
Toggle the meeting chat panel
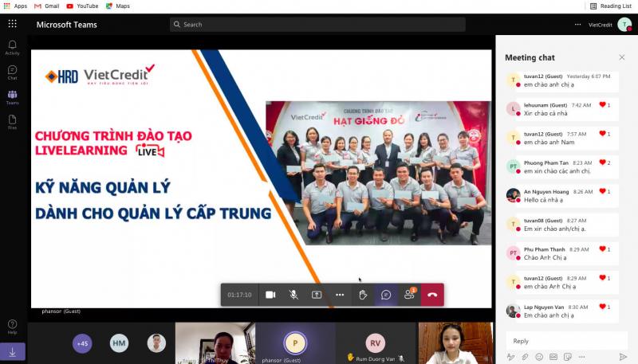point(386,295)
